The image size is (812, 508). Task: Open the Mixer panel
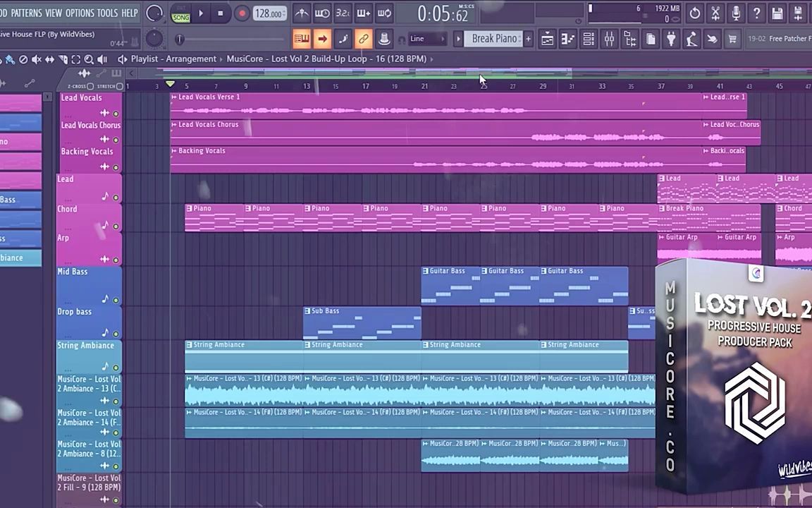[609, 39]
